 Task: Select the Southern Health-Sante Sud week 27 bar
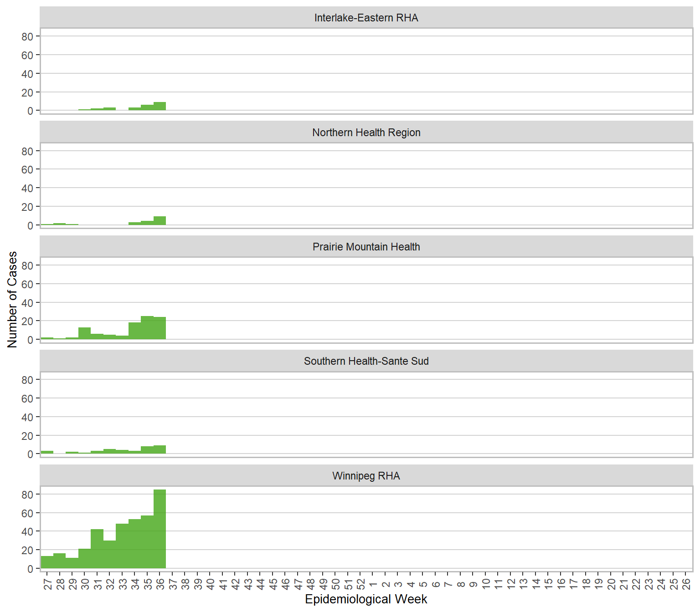[47, 452]
